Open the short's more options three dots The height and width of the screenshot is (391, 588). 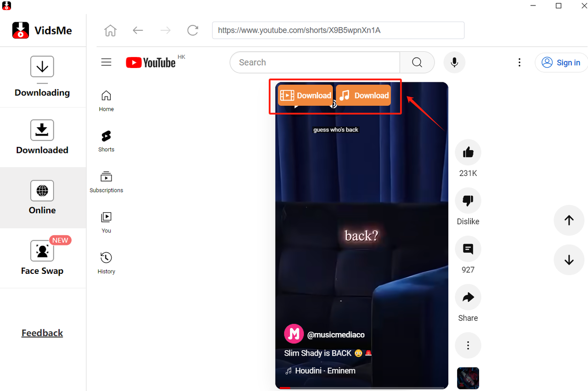pyautogui.click(x=468, y=346)
